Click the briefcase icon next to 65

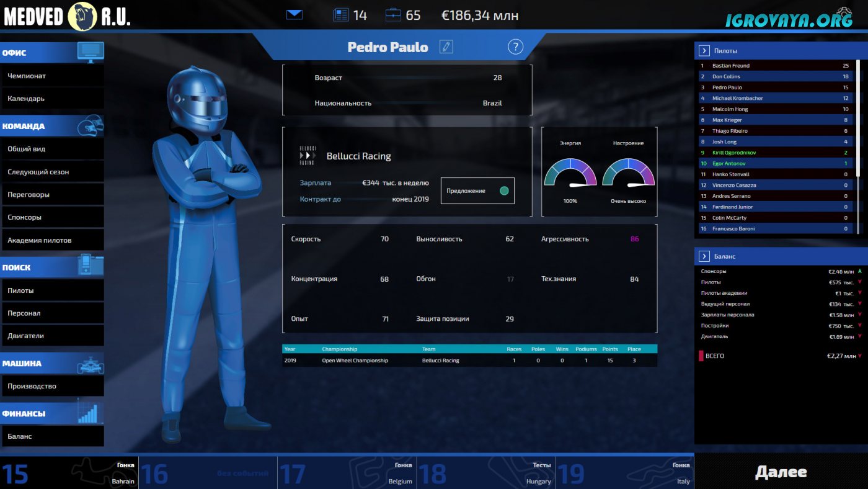[x=393, y=15]
